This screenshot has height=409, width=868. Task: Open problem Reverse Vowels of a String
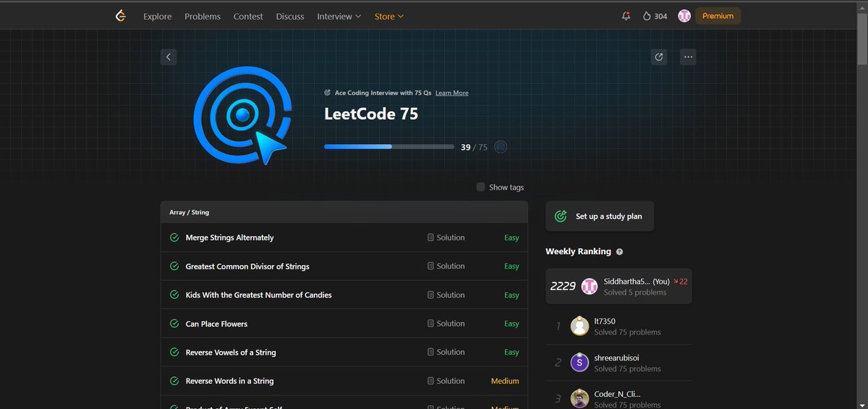231,353
